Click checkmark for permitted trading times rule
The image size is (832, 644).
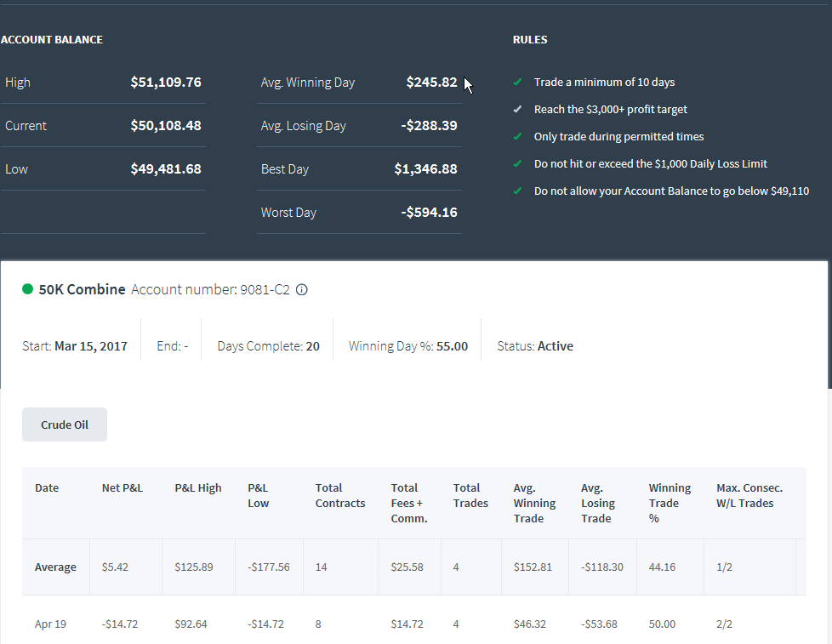518,136
